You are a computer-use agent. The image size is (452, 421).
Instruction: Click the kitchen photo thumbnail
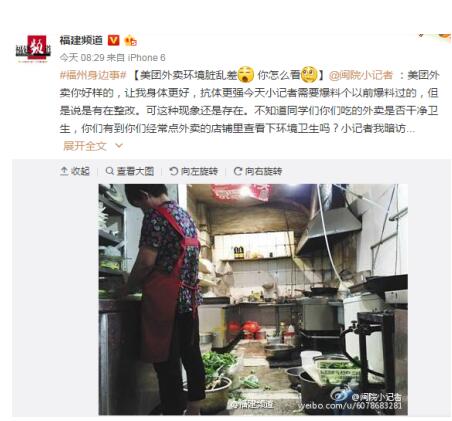click(x=253, y=299)
